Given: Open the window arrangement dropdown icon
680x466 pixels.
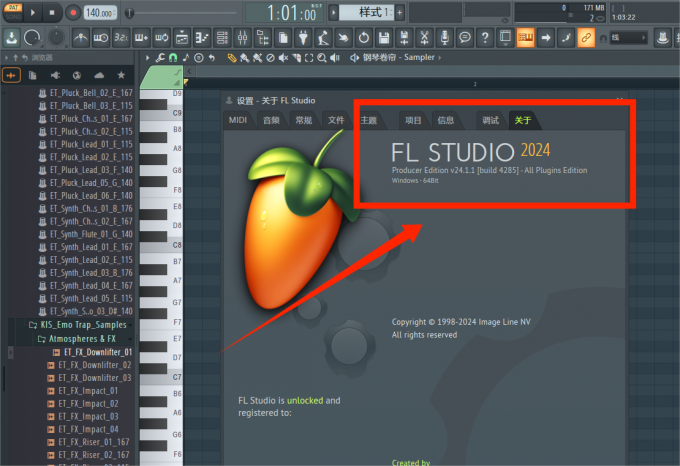Looking at the screenshot, I should (505, 38).
